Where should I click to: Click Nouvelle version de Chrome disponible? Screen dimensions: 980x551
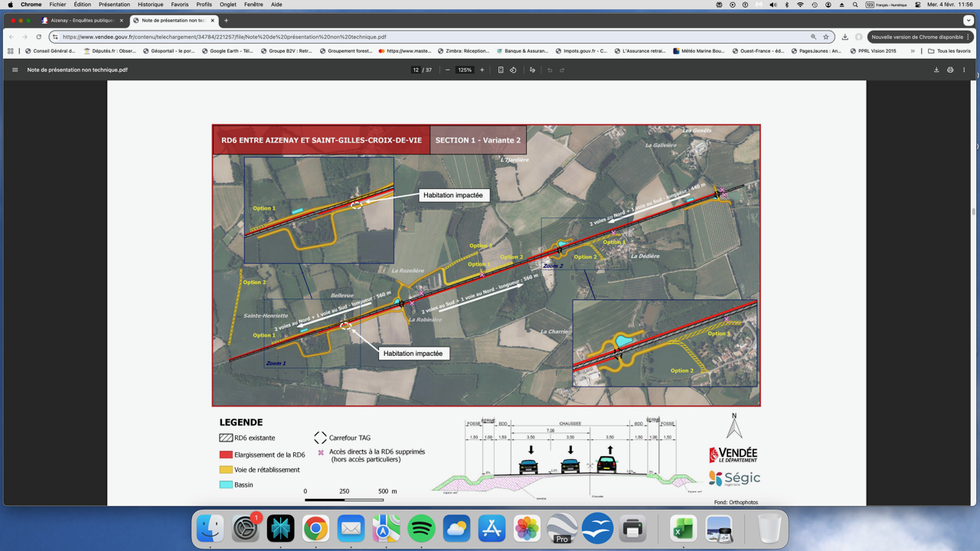917,37
